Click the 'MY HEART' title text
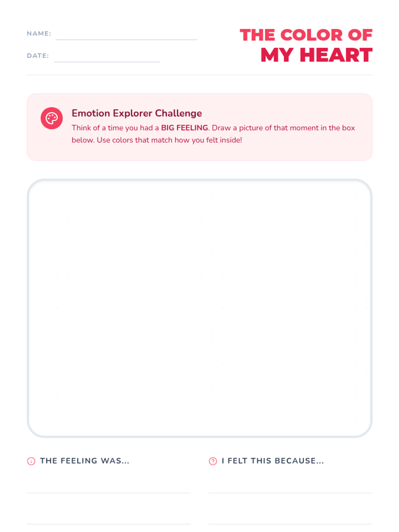 coord(316,55)
